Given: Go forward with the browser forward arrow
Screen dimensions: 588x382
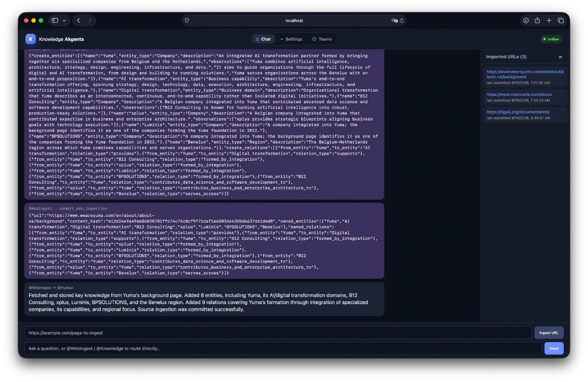Looking at the screenshot, I should pos(90,21).
